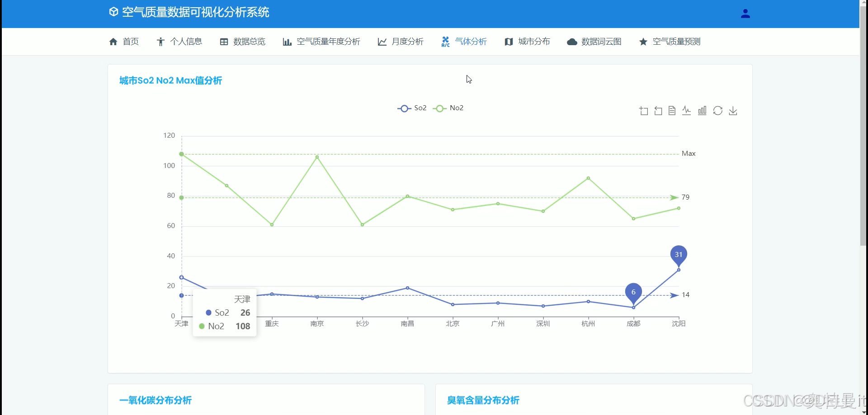Click the cube logo in the top navigation bar
The image size is (868, 415).
[x=113, y=11]
